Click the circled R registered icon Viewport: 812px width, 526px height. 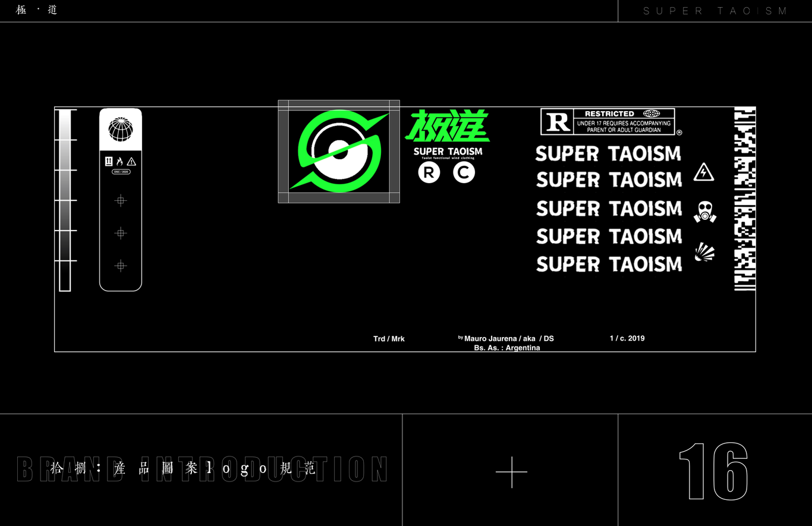pos(429,173)
